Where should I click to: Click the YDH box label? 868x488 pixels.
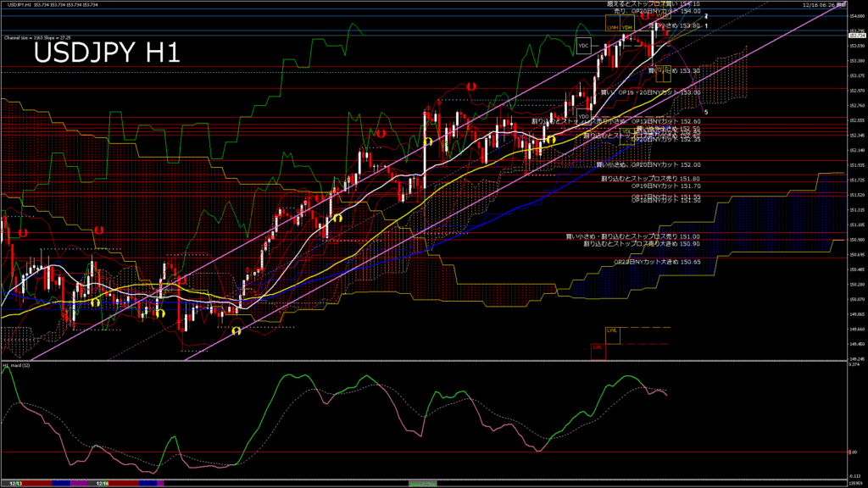pyautogui.click(x=627, y=27)
